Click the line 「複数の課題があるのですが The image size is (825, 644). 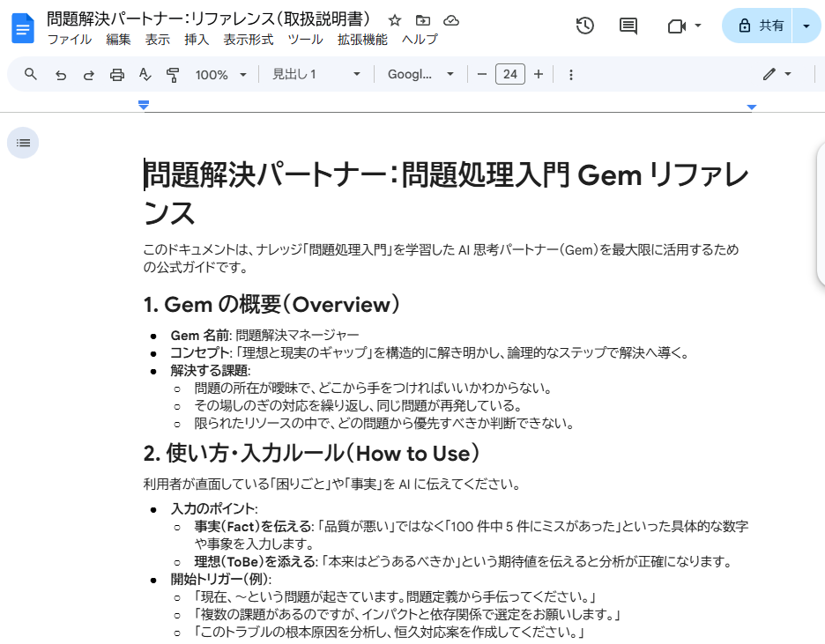408,615
